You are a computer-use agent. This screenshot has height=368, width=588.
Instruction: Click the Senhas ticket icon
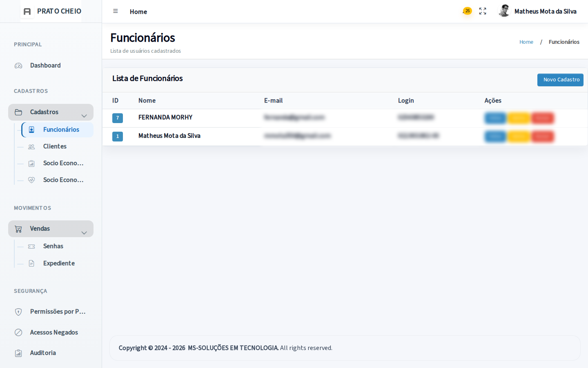(x=31, y=247)
